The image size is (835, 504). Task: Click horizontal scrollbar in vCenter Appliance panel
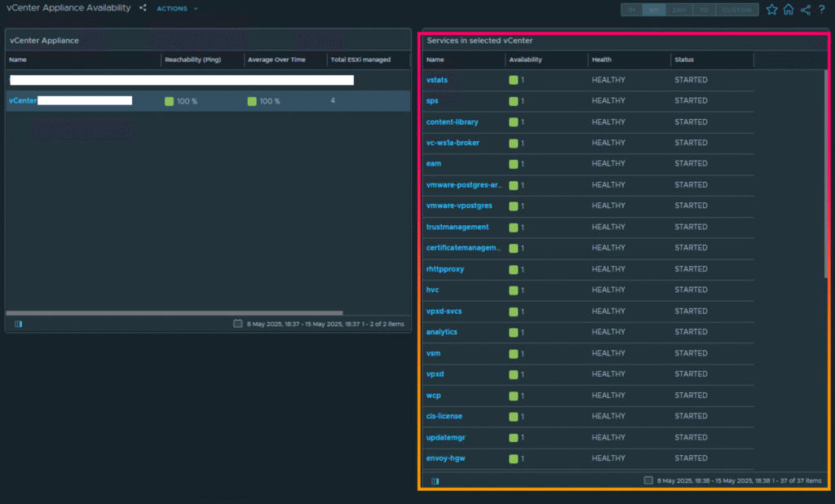pyautogui.click(x=175, y=312)
